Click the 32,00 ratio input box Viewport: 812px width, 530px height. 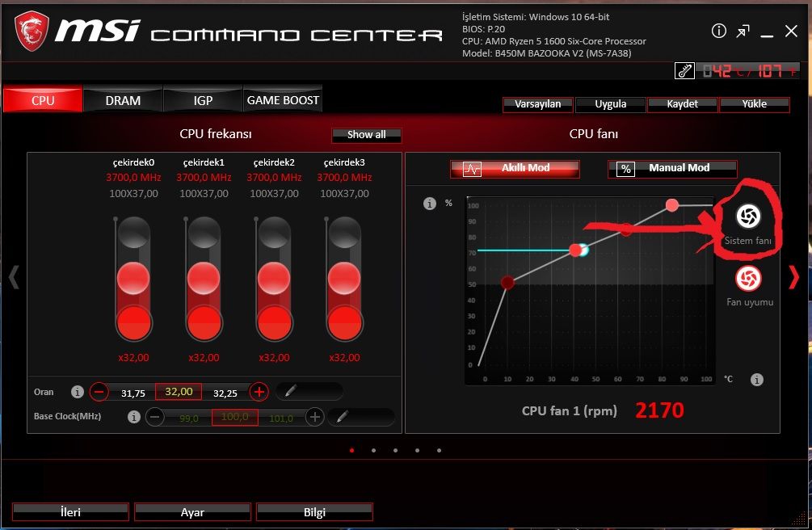179,391
